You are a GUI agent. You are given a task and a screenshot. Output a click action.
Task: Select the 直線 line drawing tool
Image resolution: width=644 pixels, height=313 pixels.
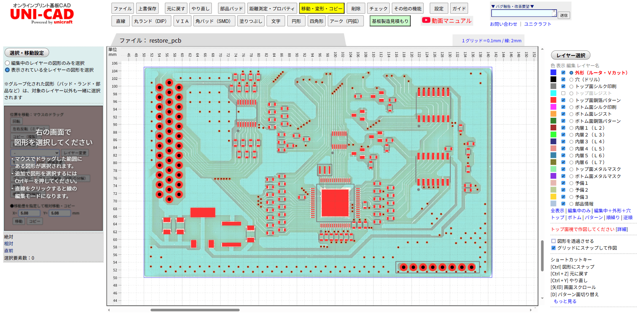(x=121, y=21)
